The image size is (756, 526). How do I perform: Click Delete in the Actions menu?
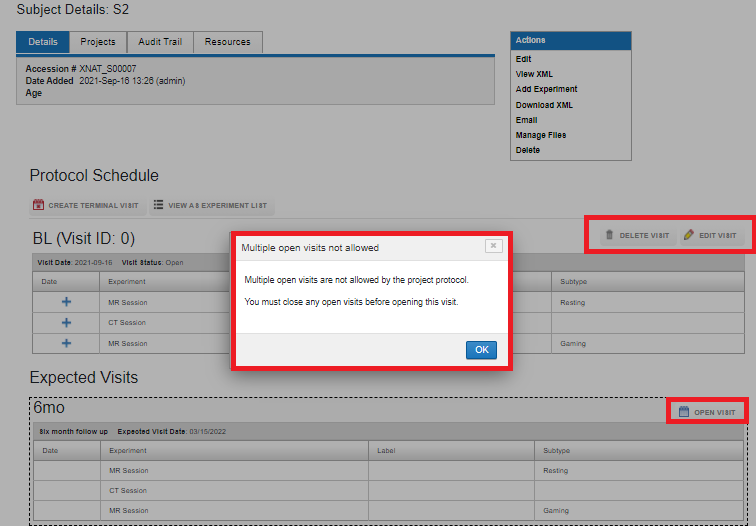click(x=528, y=150)
